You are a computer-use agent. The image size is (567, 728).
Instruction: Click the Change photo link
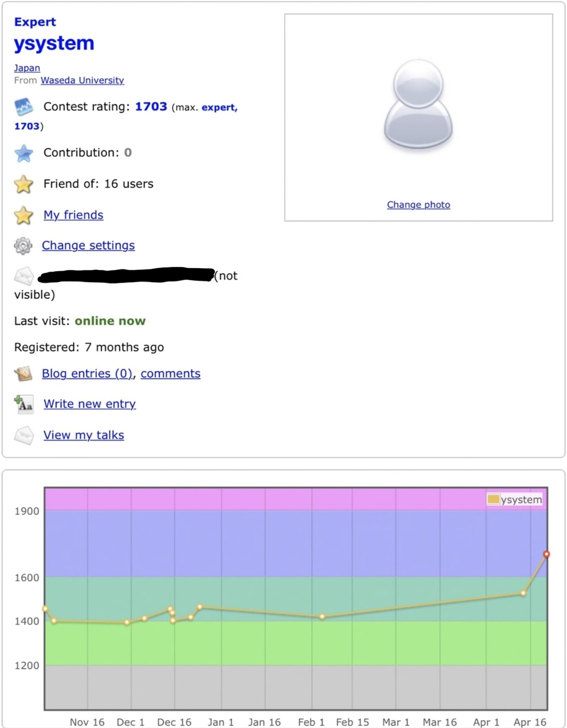418,204
